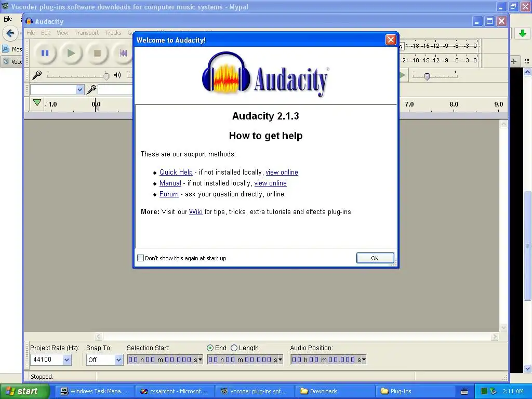Click the Skip to Start button
The image size is (532, 399).
[x=123, y=54]
